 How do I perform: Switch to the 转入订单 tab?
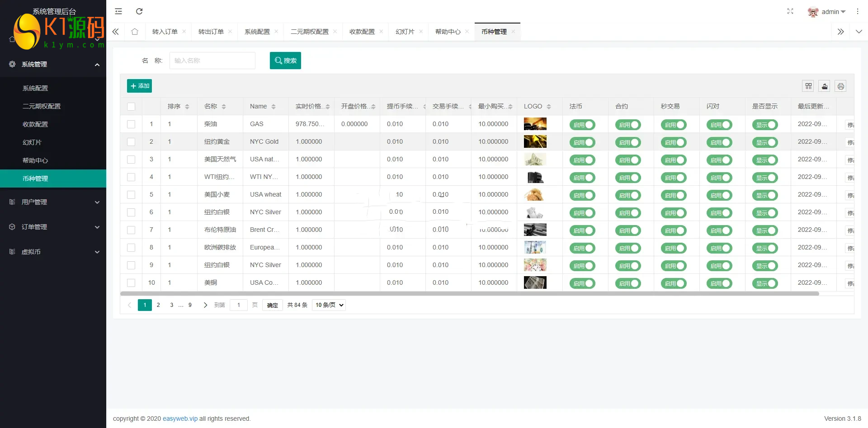[x=165, y=32]
